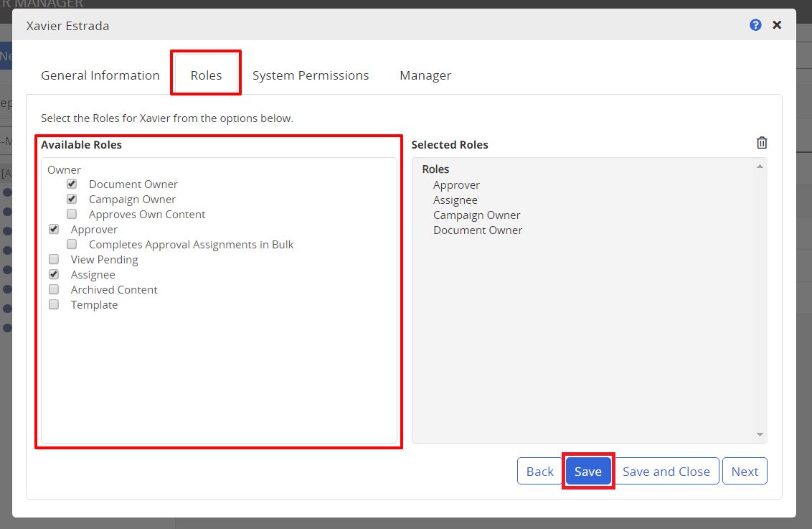The width and height of the screenshot is (812, 529).
Task: Open the System Permissions tab
Action: tap(311, 75)
